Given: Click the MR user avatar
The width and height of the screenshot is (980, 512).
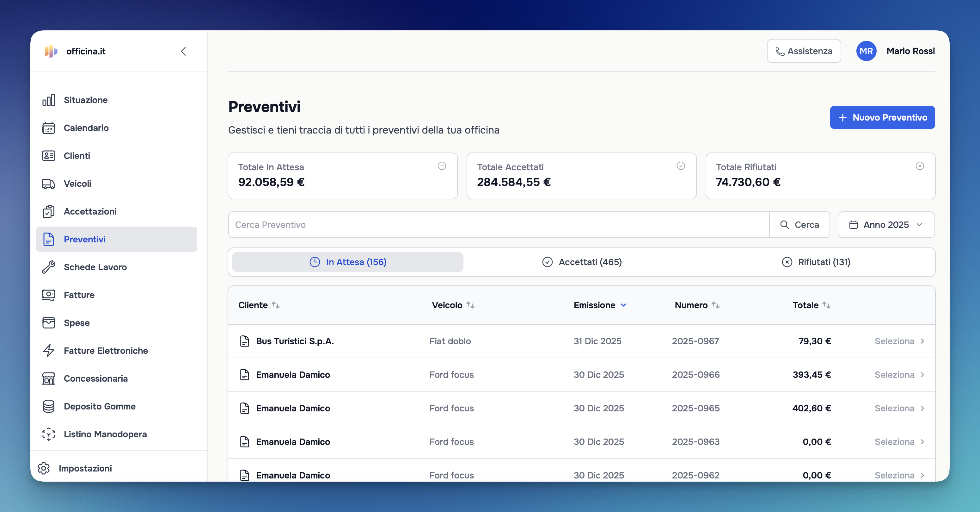Looking at the screenshot, I should click(866, 51).
